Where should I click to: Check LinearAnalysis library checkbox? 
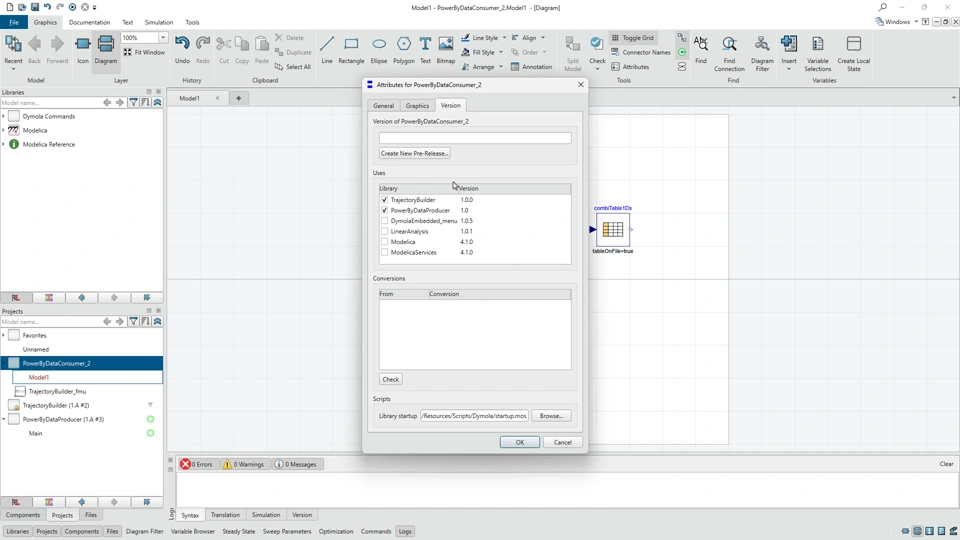tap(384, 231)
